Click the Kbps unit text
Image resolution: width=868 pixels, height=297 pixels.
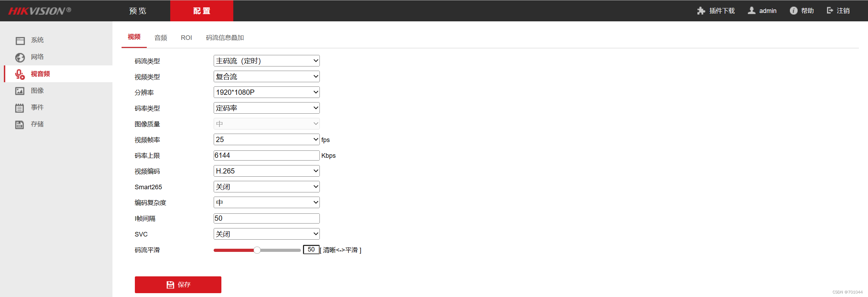[329, 156]
